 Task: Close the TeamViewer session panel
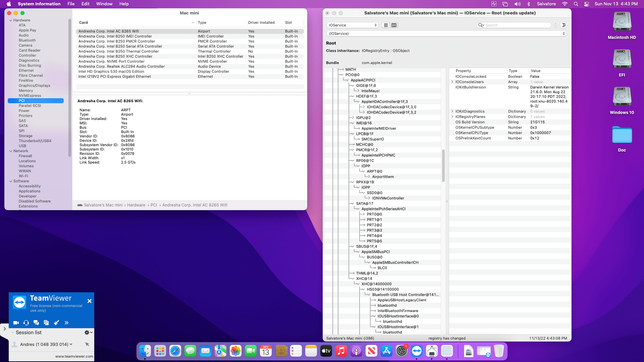click(x=90, y=301)
